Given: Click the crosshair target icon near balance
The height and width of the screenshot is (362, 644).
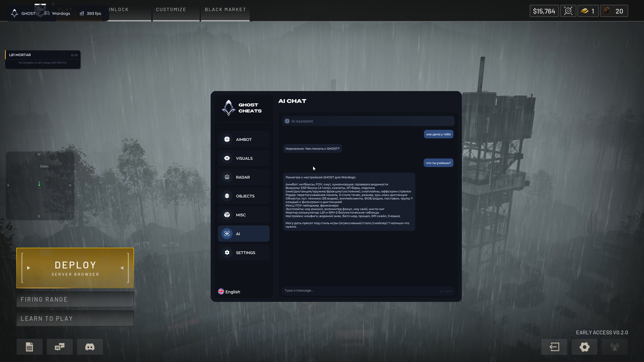Looking at the screenshot, I should click(568, 11).
